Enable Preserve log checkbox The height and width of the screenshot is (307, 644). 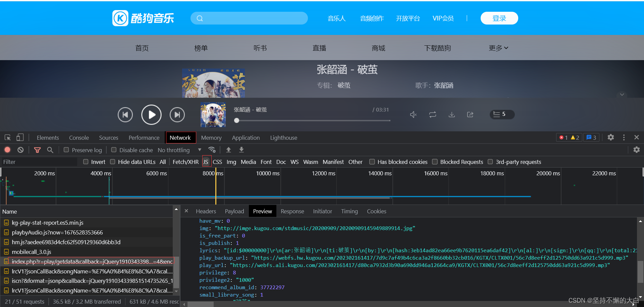[66, 150]
